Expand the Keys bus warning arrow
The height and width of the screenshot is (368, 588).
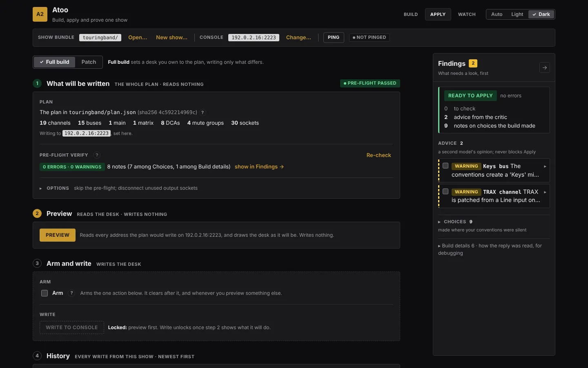[545, 166]
